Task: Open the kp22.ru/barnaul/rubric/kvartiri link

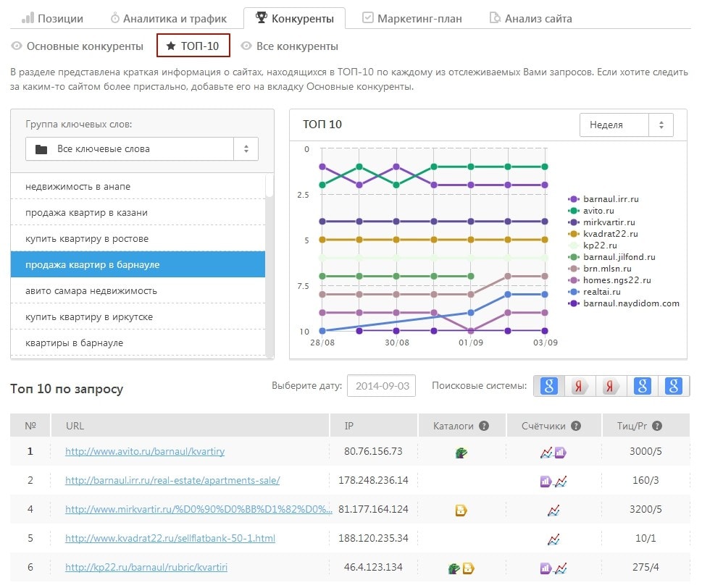Action: 146,567
